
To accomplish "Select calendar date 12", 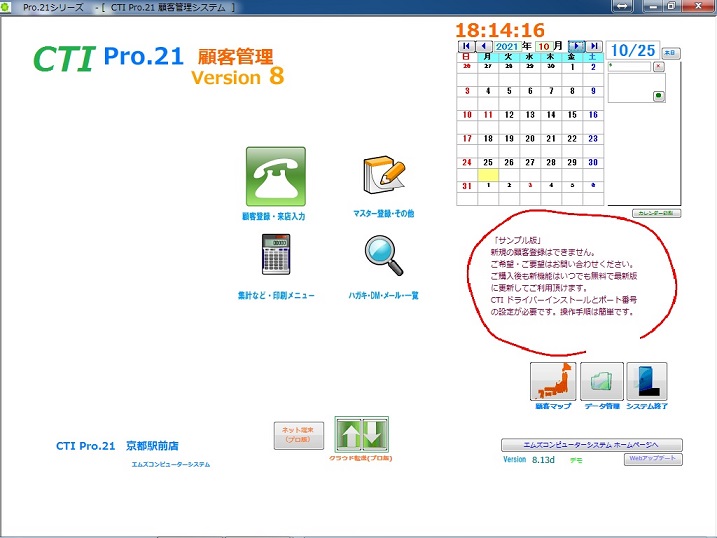I will tap(509, 115).
